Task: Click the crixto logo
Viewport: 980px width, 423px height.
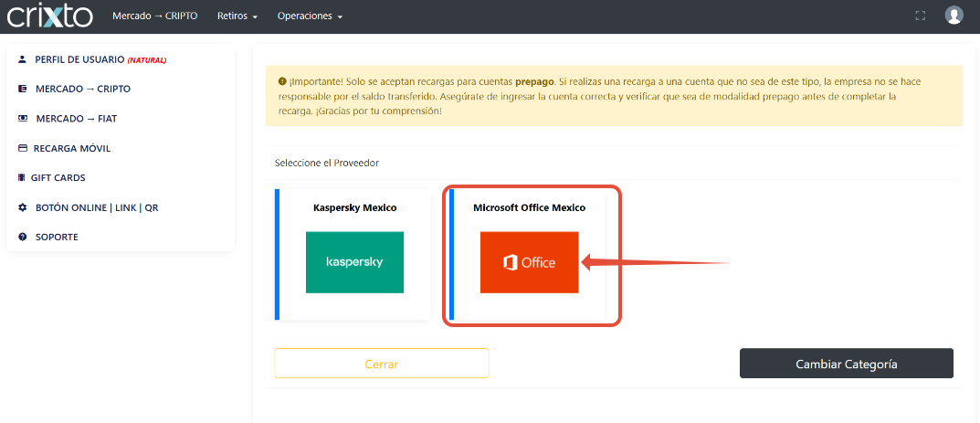Action: tap(49, 16)
